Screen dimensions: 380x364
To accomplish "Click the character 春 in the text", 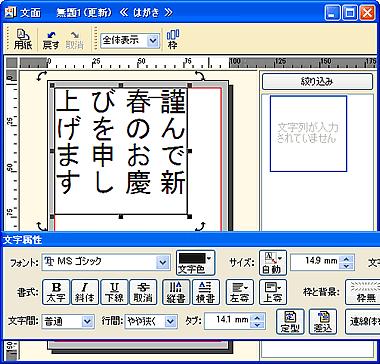I will pyautogui.click(x=138, y=101).
